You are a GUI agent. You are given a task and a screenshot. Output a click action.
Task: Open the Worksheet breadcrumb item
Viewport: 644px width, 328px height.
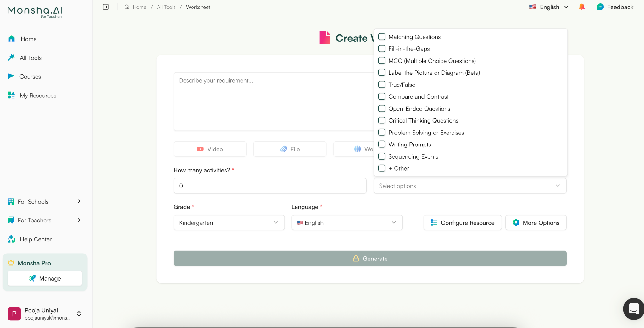pos(198,7)
